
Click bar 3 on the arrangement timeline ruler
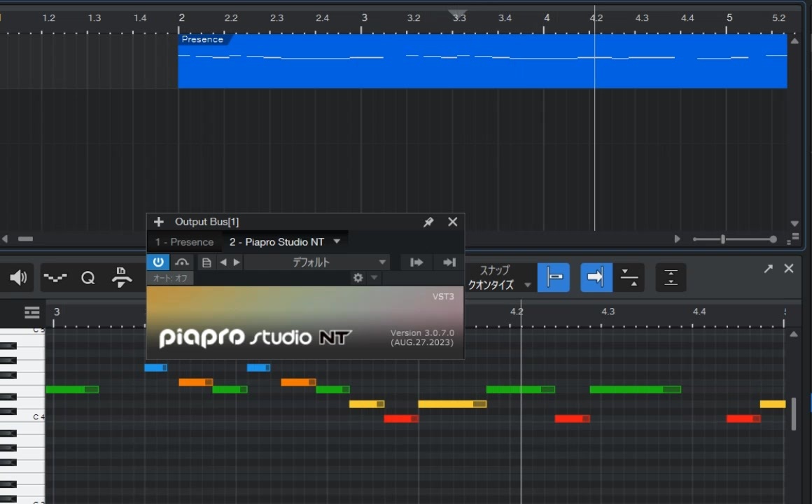pyautogui.click(x=365, y=17)
